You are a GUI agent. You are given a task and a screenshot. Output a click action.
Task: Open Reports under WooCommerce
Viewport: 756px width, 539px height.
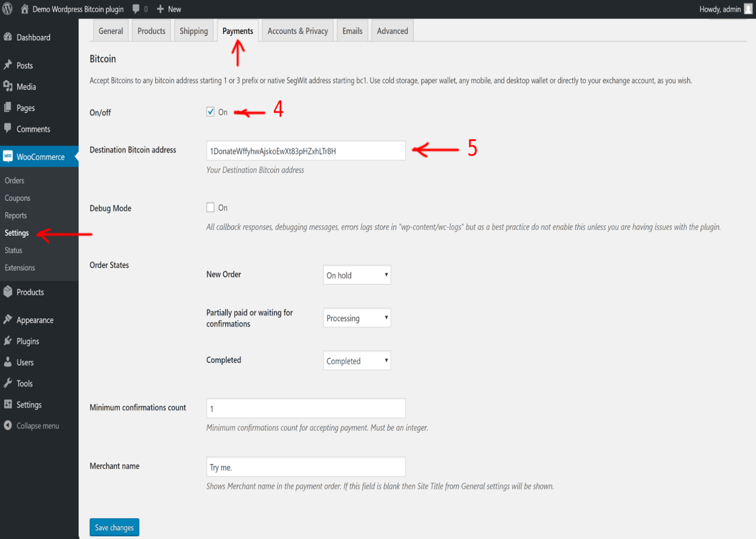16,215
